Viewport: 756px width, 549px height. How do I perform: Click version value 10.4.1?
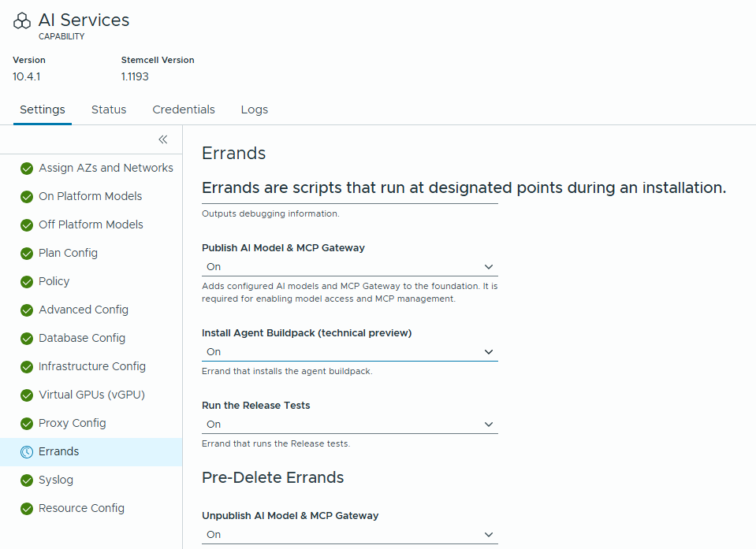click(27, 76)
